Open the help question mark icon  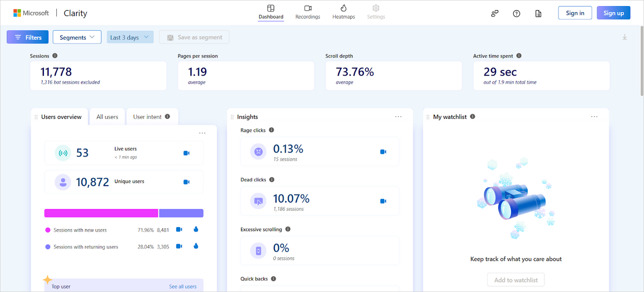tap(516, 14)
